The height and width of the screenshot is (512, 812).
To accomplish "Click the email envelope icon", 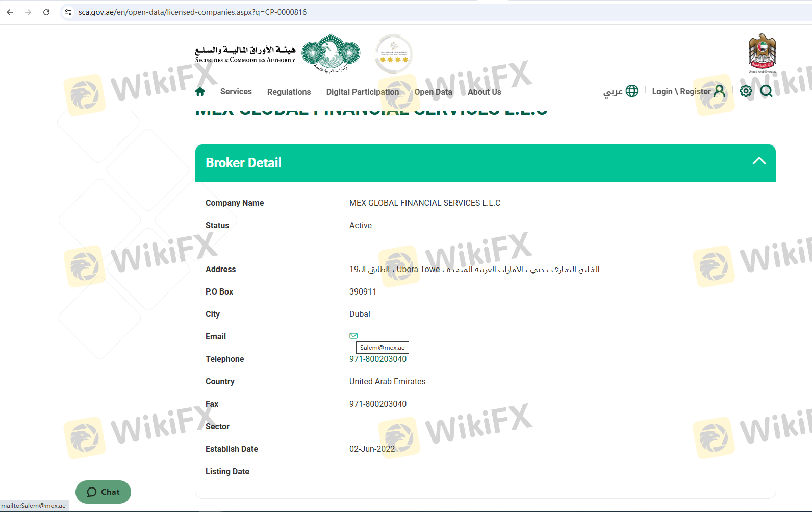I will point(353,336).
